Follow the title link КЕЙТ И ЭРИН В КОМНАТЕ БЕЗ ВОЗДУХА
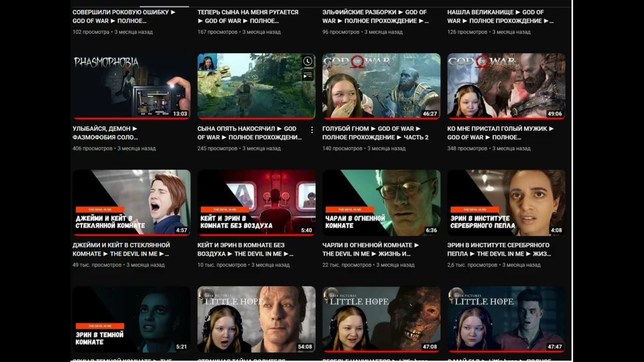 click(246, 249)
